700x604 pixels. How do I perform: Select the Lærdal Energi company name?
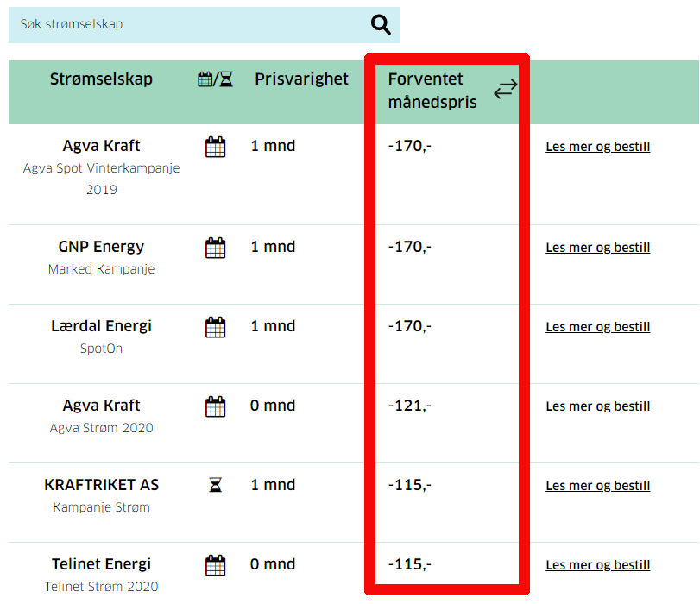pyautogui.click(x=101, y=326)
